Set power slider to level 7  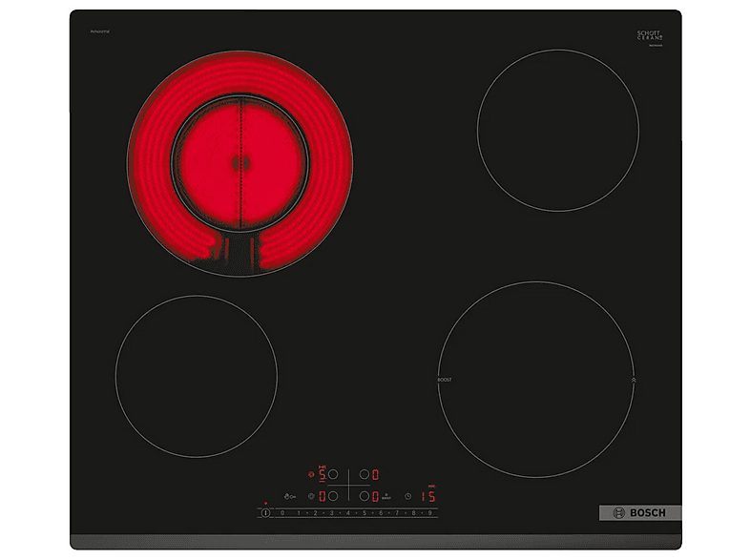click(397, 512)
